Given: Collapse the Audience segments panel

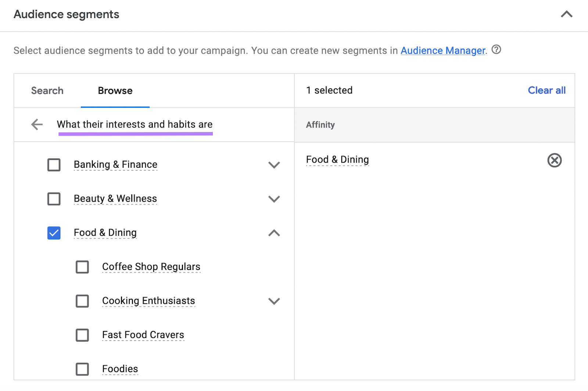Looking at the screenshot, I should point(567,15).
